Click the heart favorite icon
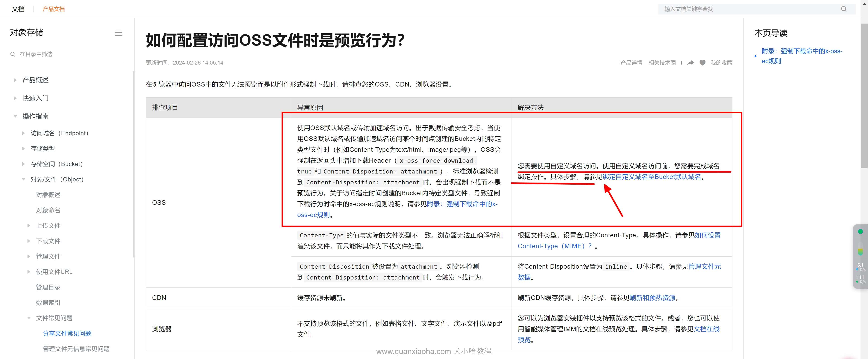The image size is (868, 359). 702,63
